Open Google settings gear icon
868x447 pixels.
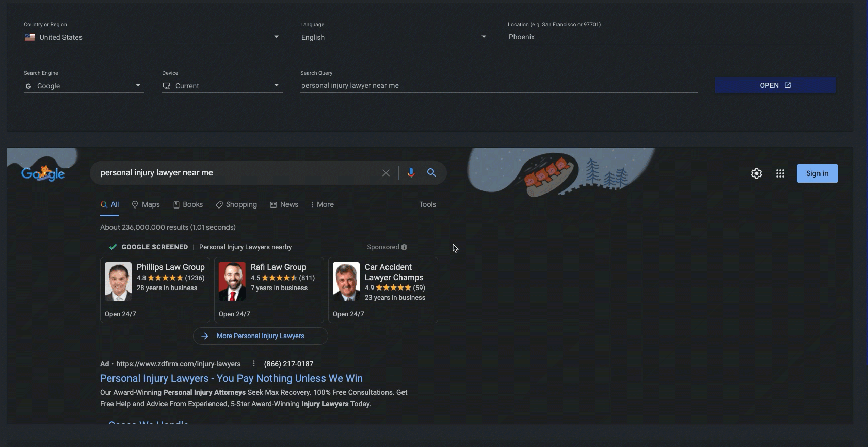756,173
